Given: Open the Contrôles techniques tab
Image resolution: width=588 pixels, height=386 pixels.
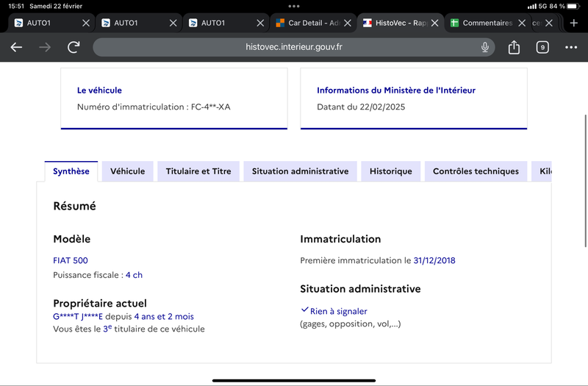Looking at the screenshot, I should pyautogui.click(x=476, y=171).
